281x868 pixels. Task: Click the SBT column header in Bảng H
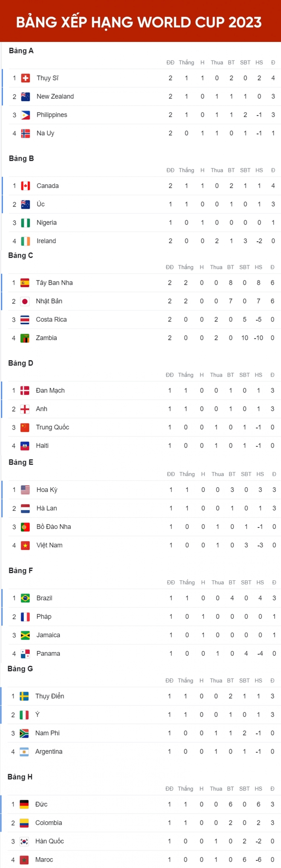point(244,788)
